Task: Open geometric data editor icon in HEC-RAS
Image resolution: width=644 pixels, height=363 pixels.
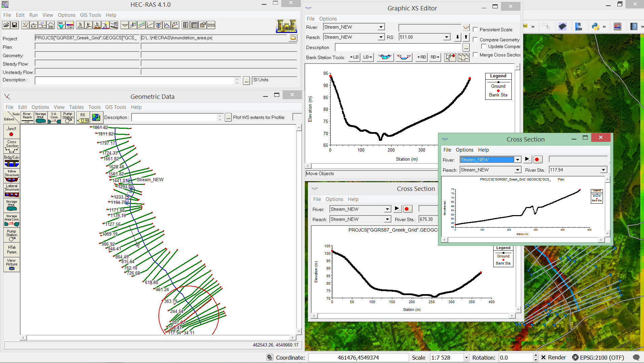Action: click(25, 25)
